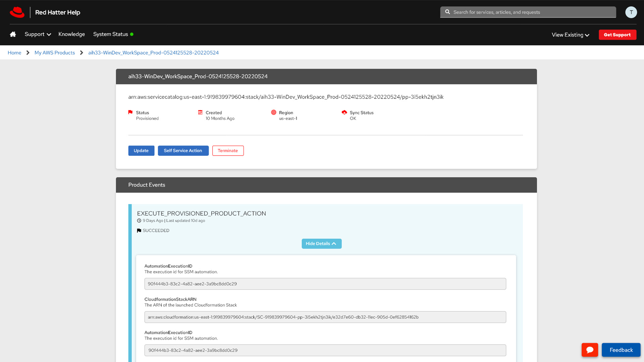
Task: Click the 'Provisioned' status value
Action: pyautogui.click(x=147, y=118)
